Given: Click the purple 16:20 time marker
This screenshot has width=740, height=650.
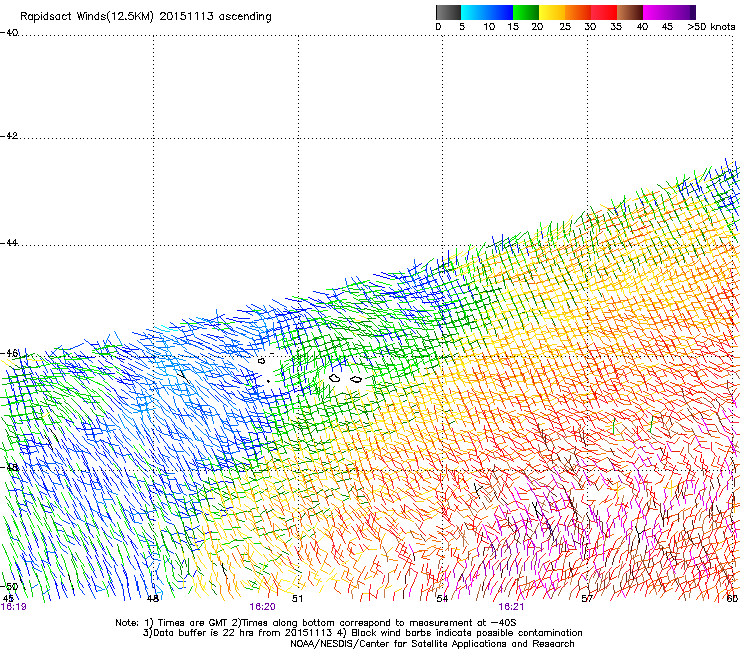Looking at the screenshot, I should [x=262, y=607].
